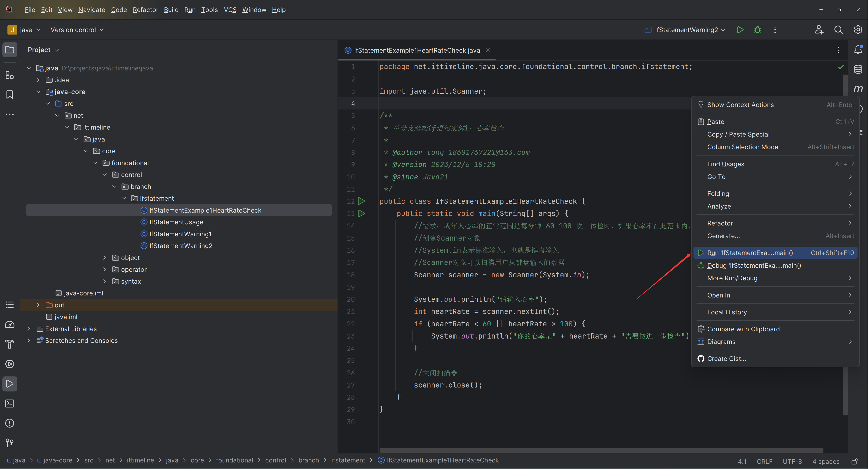The height and width of the screenshot is (469, 868).
Task: Choose Create Gist... menu item
Action: (775, 359)
